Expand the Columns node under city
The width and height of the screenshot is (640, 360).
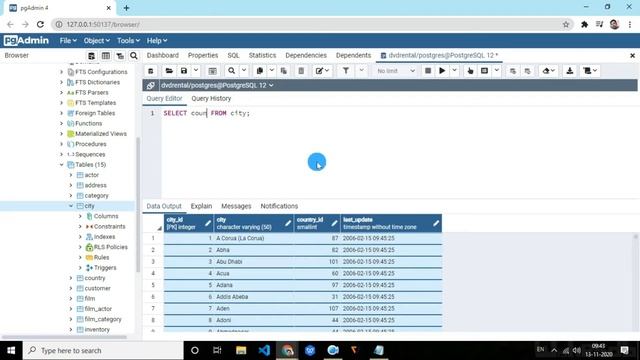80,216
